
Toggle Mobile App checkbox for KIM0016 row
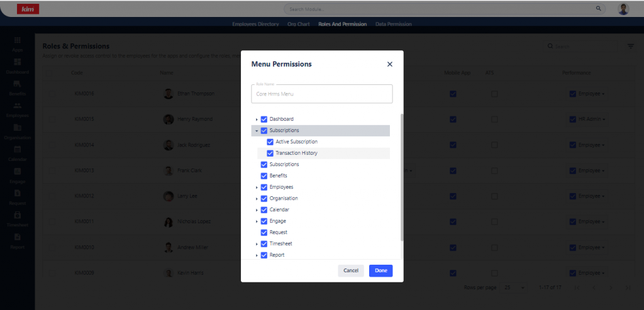(453, 94)
